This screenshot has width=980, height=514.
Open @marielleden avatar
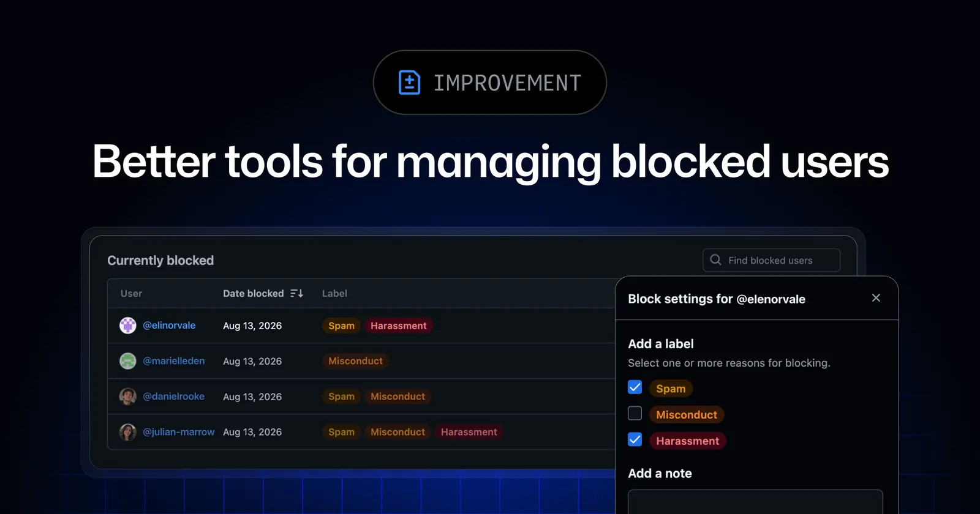(x=127, y=361)
